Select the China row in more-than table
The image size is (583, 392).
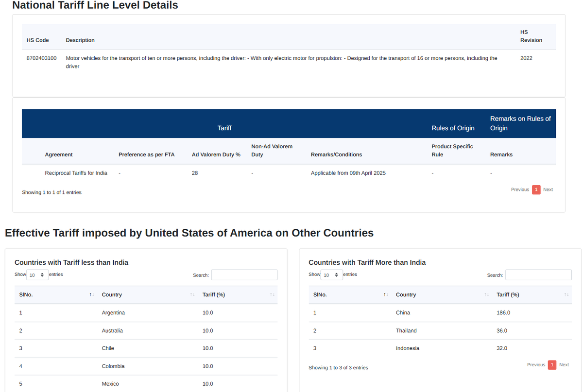point(403,312)
